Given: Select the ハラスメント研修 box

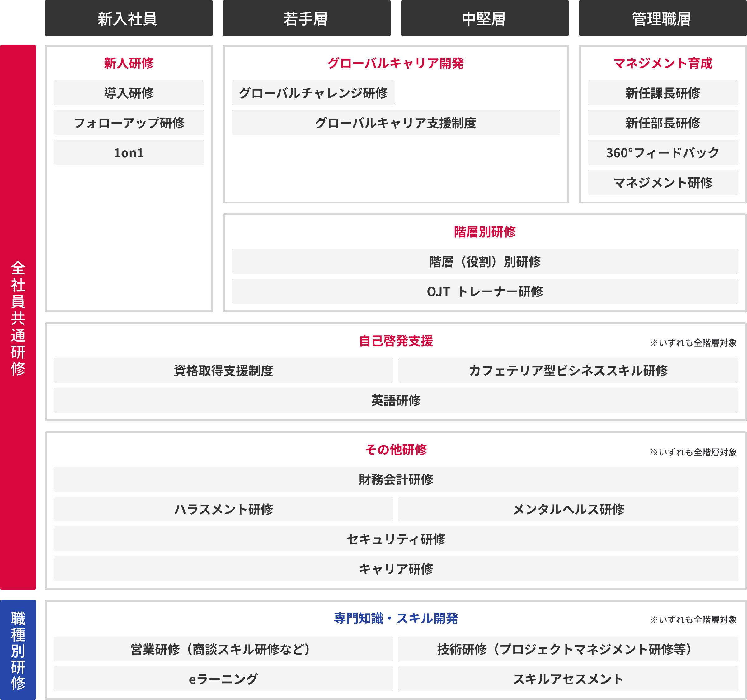Looking at the screenshot, I should click(223, 509).
